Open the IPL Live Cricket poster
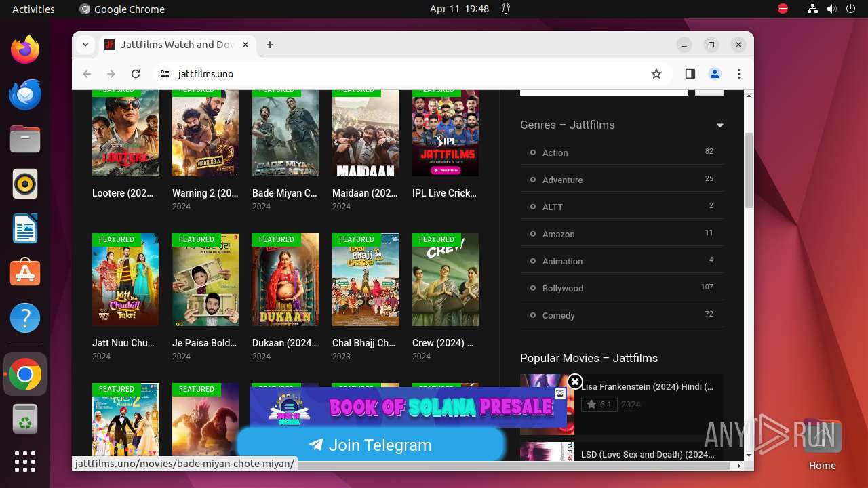Viewport: 868px width, 488px height. [446, 133]
